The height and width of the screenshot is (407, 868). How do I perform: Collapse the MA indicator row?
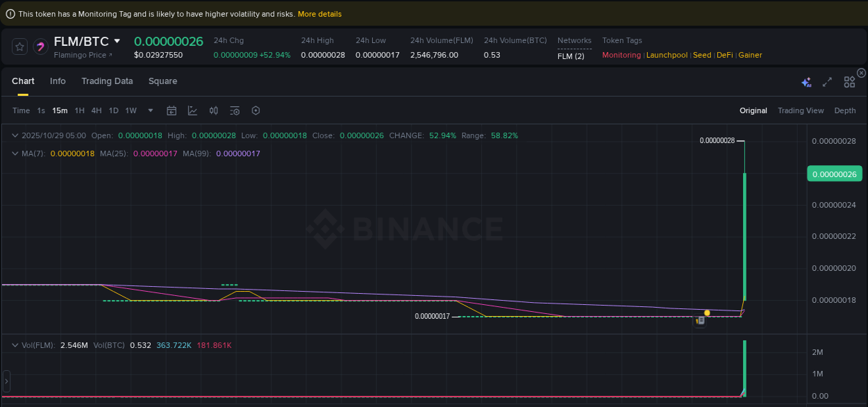click(x=15, y=153)
